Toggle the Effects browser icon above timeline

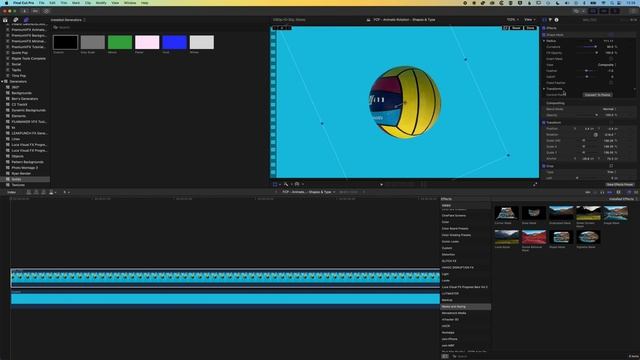(629, 192)
